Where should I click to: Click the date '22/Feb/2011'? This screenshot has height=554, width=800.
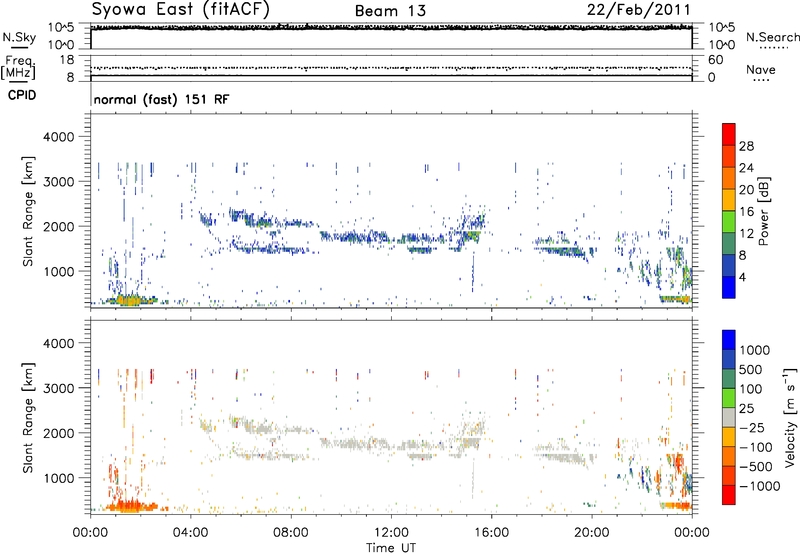pos(638,10)
